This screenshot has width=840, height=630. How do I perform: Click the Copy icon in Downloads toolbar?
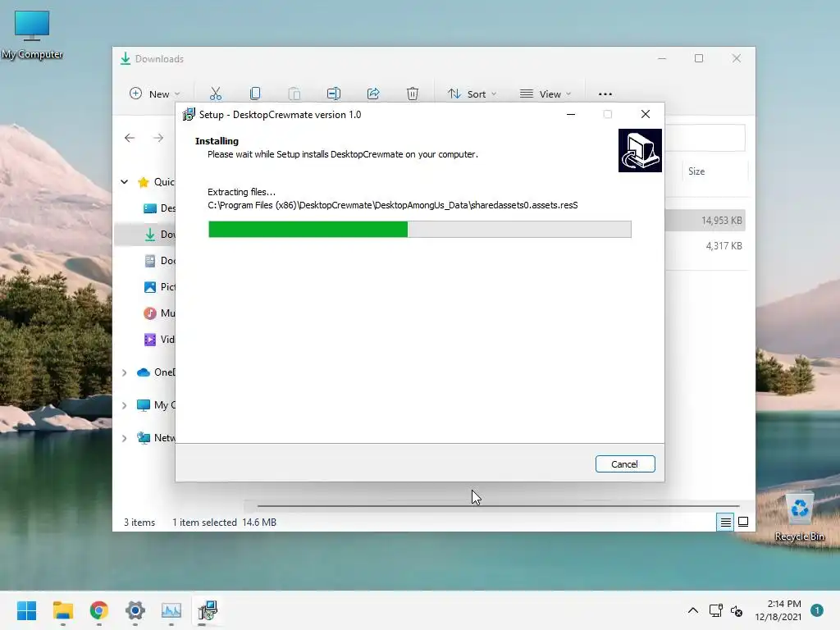click(x=255, y=94)
